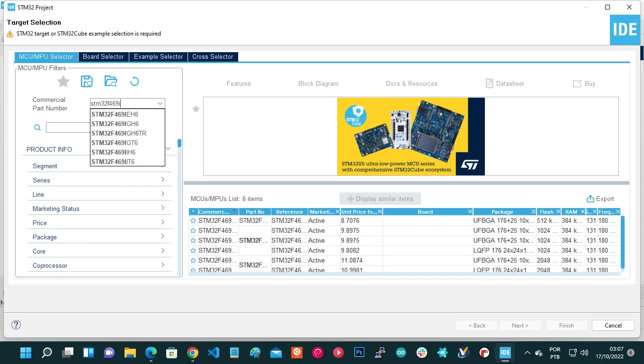Click the save search floppy disk icon
The height and width of the screenshot is (364, 644).
(x=87, y=82)
